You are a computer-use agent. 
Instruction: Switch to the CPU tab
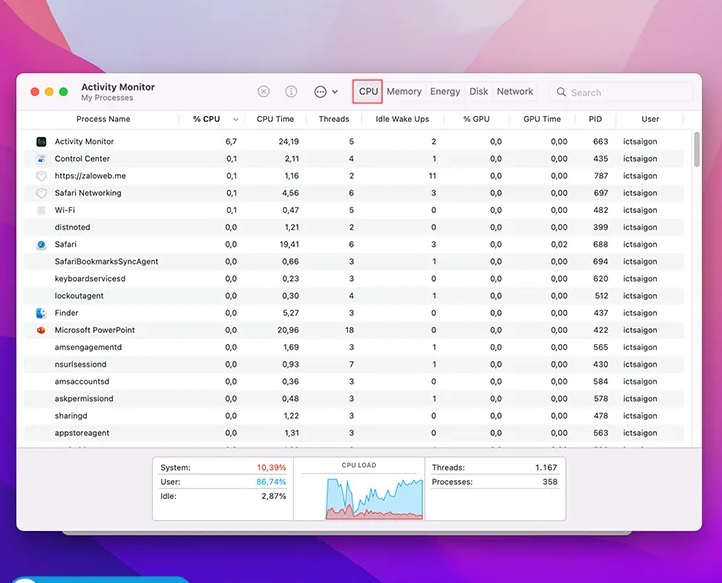tap(368, 91)
